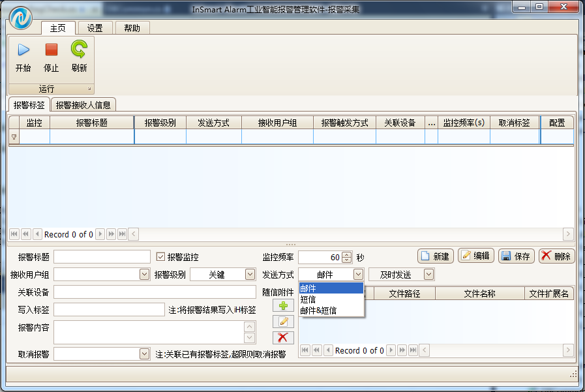
Task: Open the 取消报警 dropdown
Action: coord(144,354)
